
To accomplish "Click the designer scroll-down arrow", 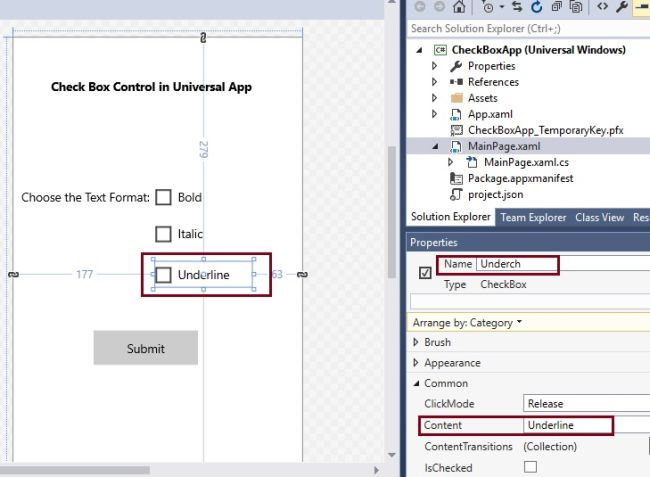I will point(392,455).
